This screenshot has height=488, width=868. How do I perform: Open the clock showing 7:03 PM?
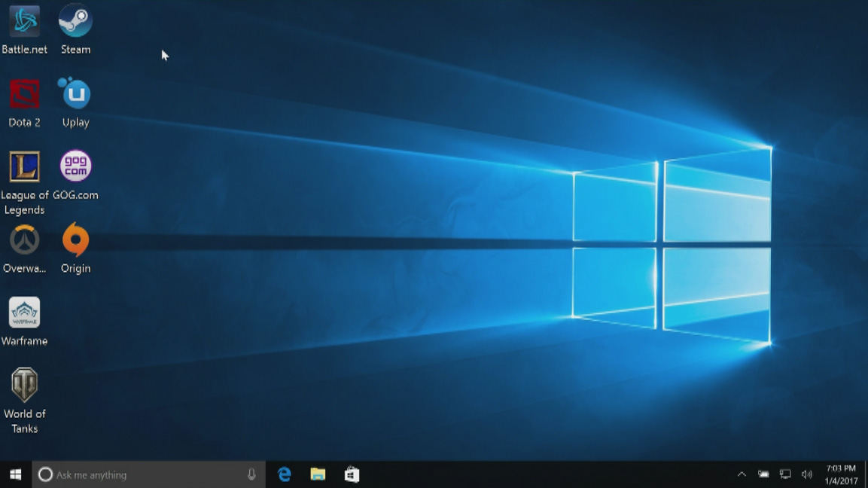841,474
